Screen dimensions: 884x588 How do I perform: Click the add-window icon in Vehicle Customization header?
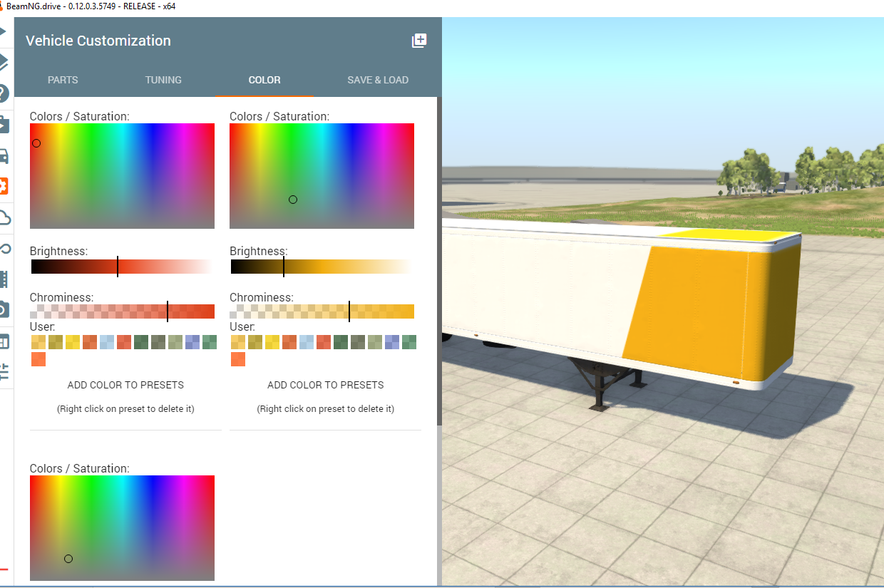[x=419, y=41]
